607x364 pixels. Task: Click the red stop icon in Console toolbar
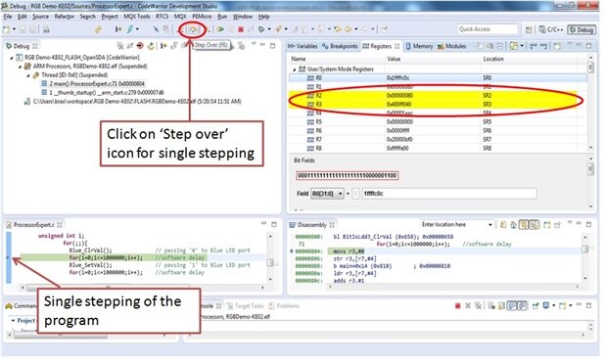click(x=457, y=306)
